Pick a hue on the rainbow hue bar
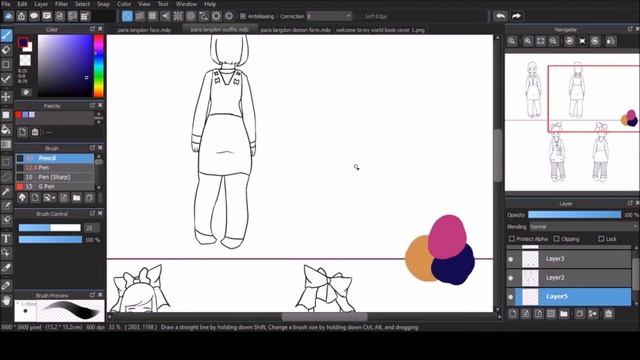The height and width of the screenshot is (360, 640). pyautogui.click(x=99, y=66)
